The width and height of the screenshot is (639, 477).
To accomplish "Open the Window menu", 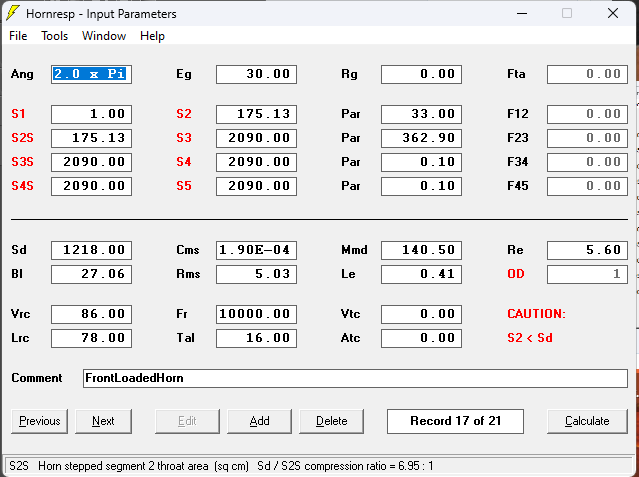I will point(104,36).
